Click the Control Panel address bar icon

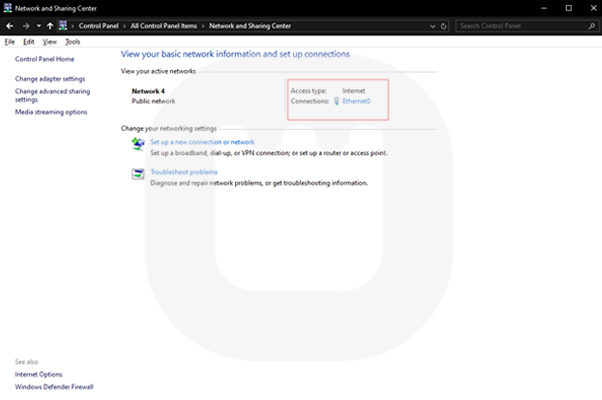(x=65, y=25)
